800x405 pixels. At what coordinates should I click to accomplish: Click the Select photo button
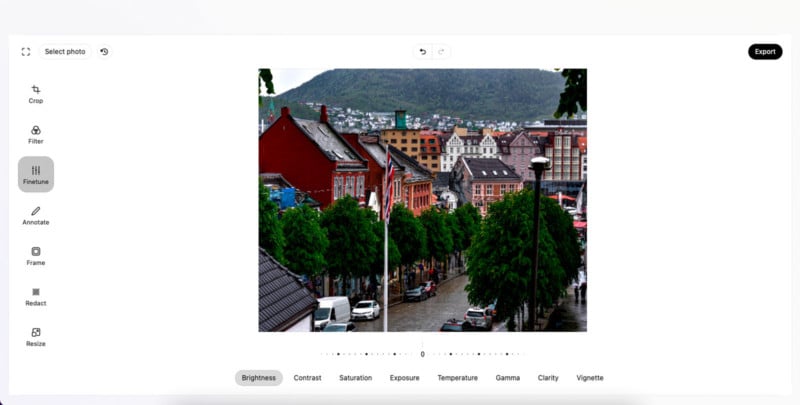pyautogui.click(x=65, y=52)
